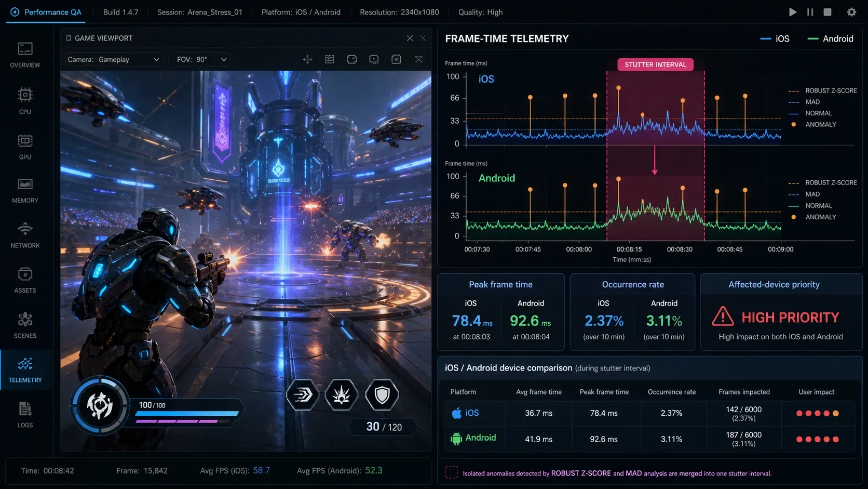Click Build 1.4.7 in top bar
The width and height of the screenshot is (868, 489).
click(120, 12)
